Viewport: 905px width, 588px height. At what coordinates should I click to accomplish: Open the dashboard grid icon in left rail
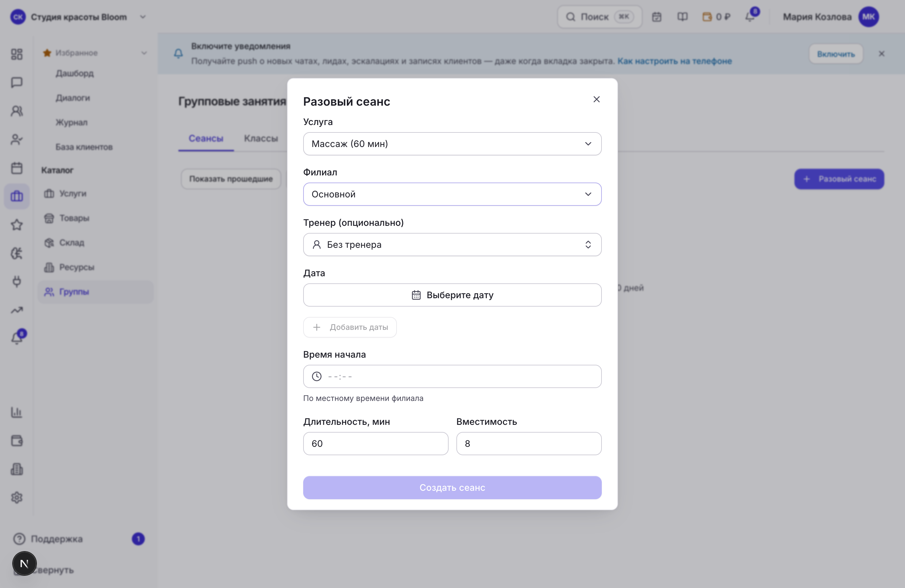[x=17, y=54]
